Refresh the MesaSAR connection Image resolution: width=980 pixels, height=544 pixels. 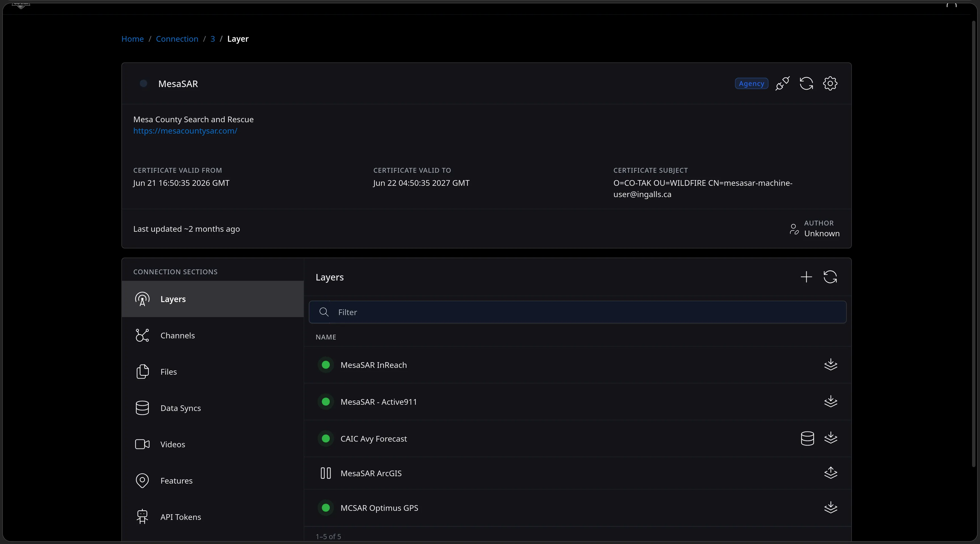(x=806, y=83)
